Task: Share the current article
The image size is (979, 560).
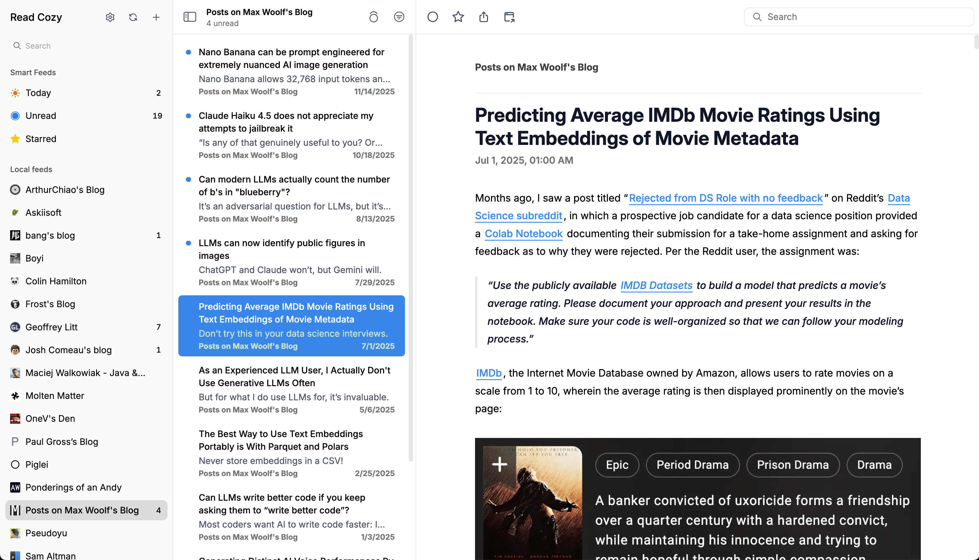Action: (x=483, y=16)
